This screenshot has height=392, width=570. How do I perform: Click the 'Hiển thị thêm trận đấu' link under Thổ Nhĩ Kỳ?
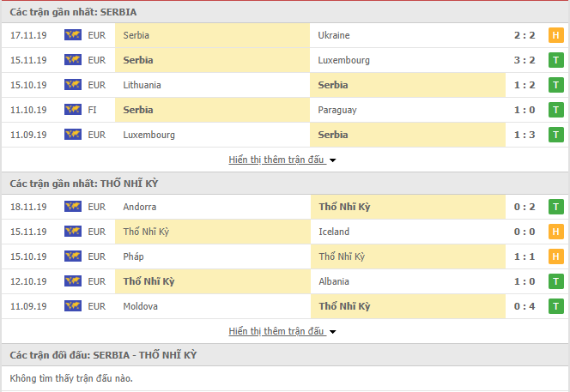276,331
